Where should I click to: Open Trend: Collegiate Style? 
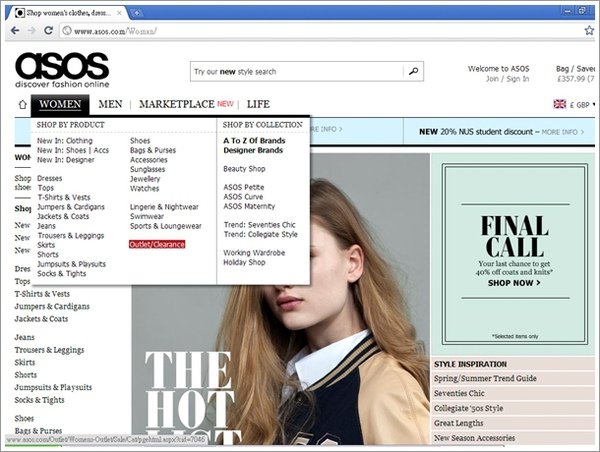pos(261,234)
